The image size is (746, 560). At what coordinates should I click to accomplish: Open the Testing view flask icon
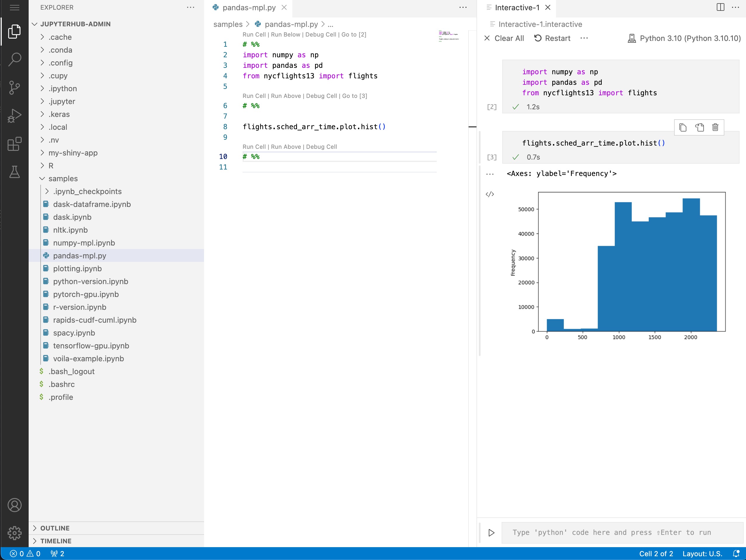click(15, 172)
